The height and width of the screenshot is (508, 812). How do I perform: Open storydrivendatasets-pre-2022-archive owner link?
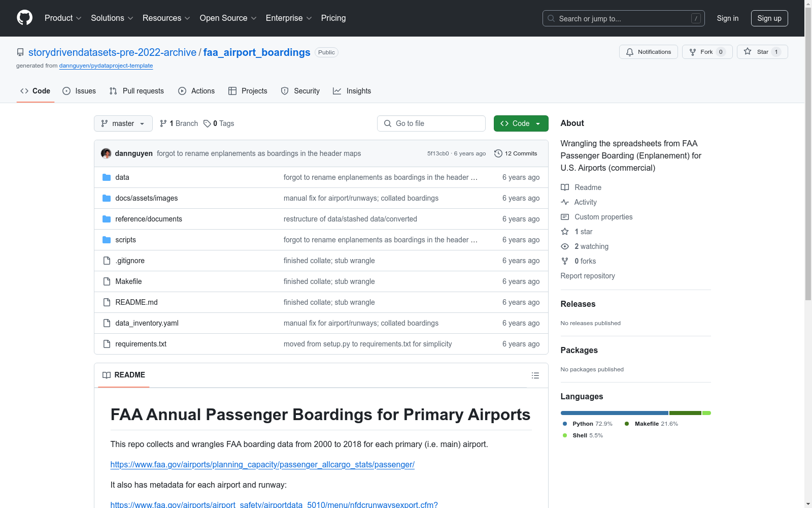point(112,52)
